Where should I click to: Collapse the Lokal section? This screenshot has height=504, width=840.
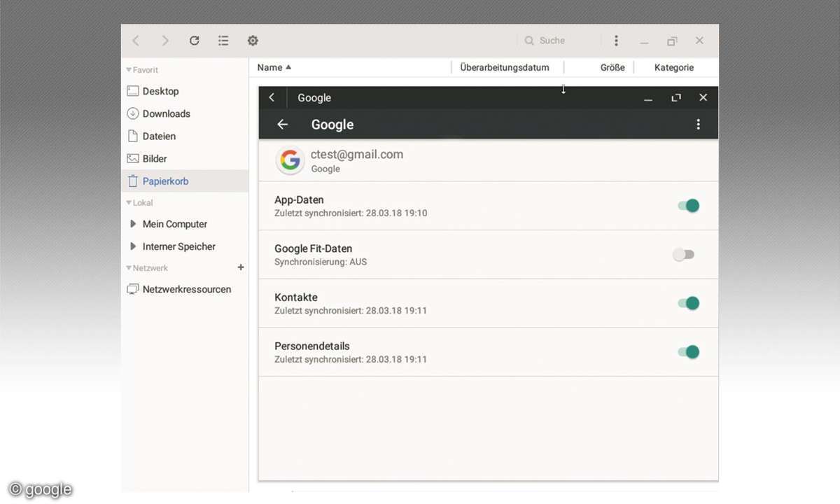tap(129, 203)
